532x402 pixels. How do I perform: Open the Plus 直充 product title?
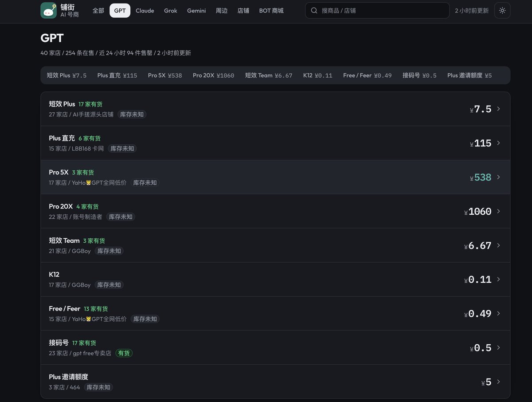coord(62,138)
